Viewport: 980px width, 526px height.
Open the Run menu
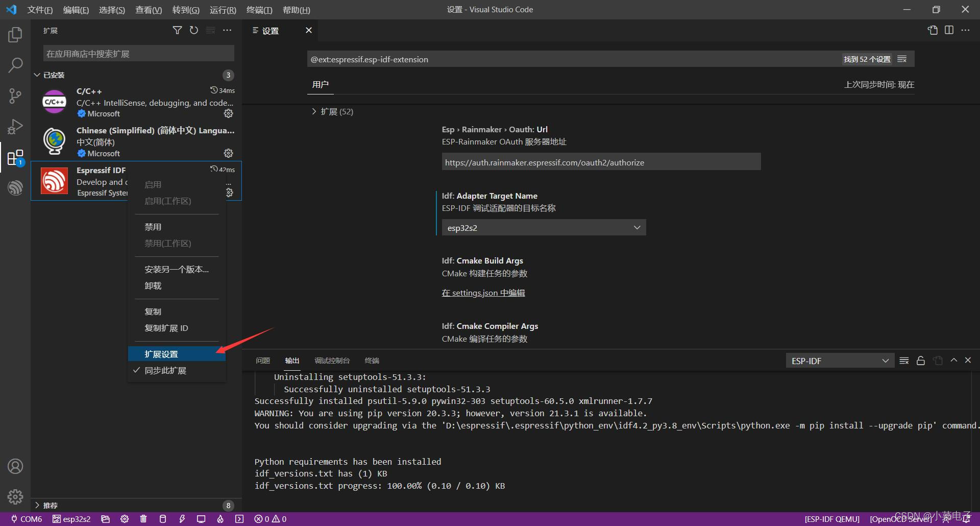[223, 10]
